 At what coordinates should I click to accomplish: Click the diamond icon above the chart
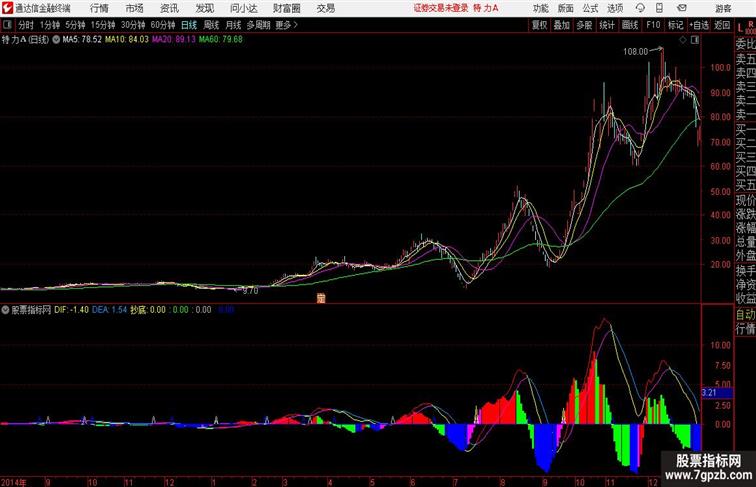(x=683, y=40)
